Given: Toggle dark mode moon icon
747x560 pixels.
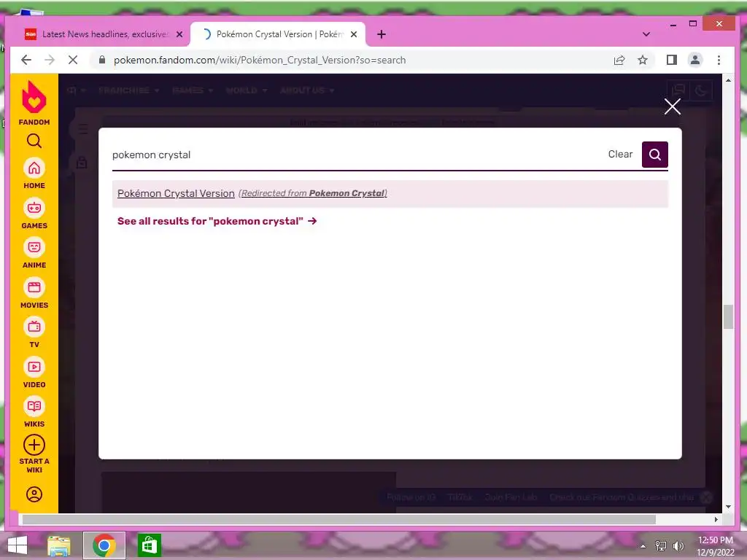Looking at the screenshot, I should click(x=701, y=90).
